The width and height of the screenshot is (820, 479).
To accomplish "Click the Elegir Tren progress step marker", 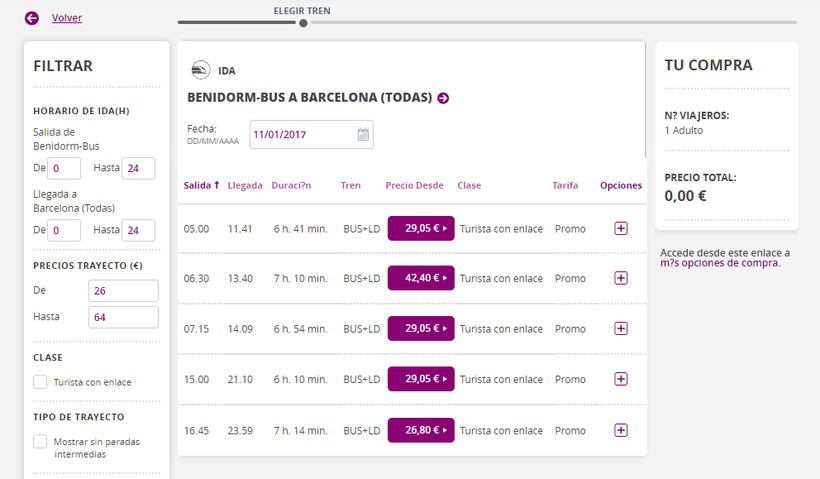I will tap(303, 22).
